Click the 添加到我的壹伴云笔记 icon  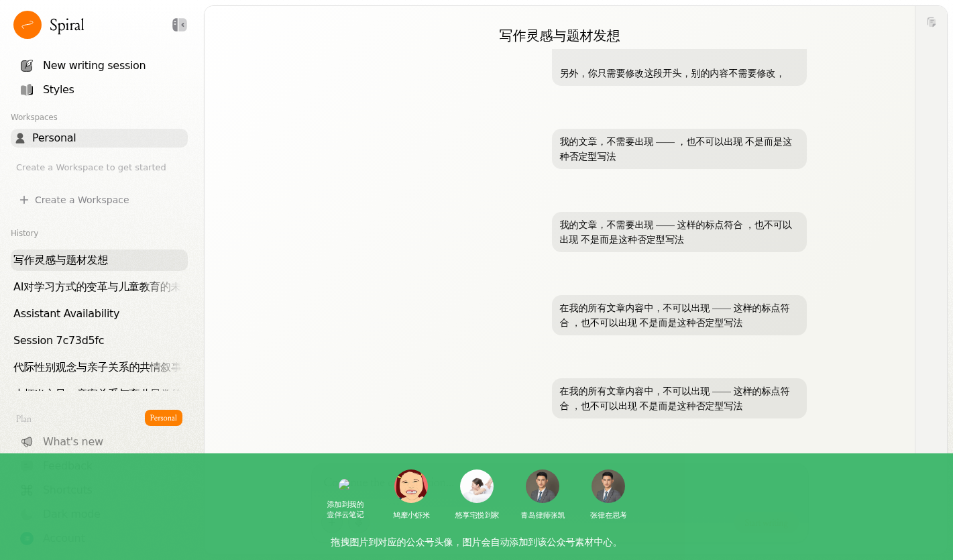345,486
